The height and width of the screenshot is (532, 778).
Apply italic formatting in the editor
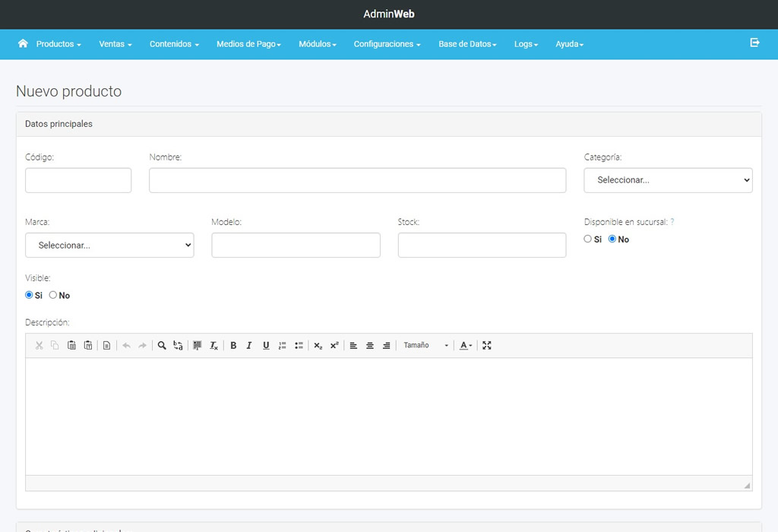tap(249, 346)
